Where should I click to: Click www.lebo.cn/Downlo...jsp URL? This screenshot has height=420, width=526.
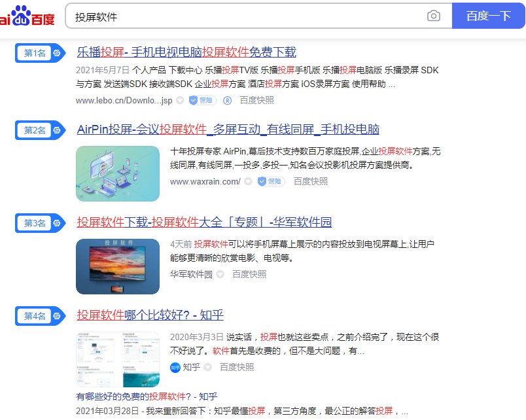tap(124, 100)
